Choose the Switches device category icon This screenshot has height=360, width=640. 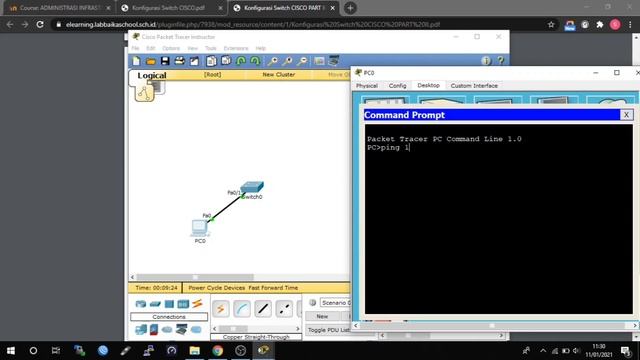[155, 304]
